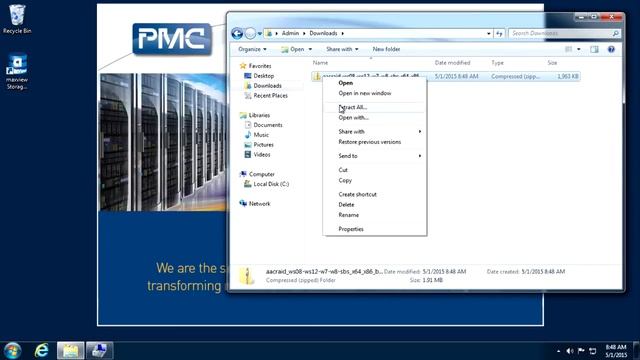This screenshot has width=640, height=360.
Task: Click the volume speaker tray icon
Action: pyautogui.click(x=570, y=351)
